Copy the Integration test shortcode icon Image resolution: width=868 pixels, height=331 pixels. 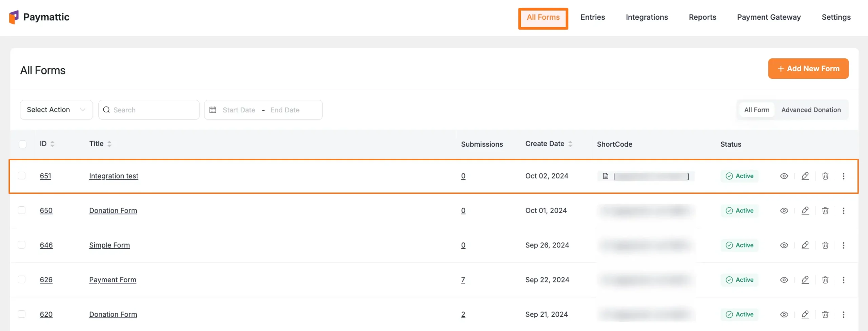point(606,176)
